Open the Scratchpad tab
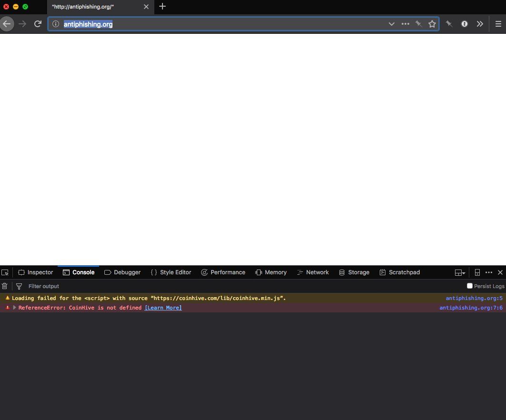Screen dimensions: 506x420 (400, 272)
